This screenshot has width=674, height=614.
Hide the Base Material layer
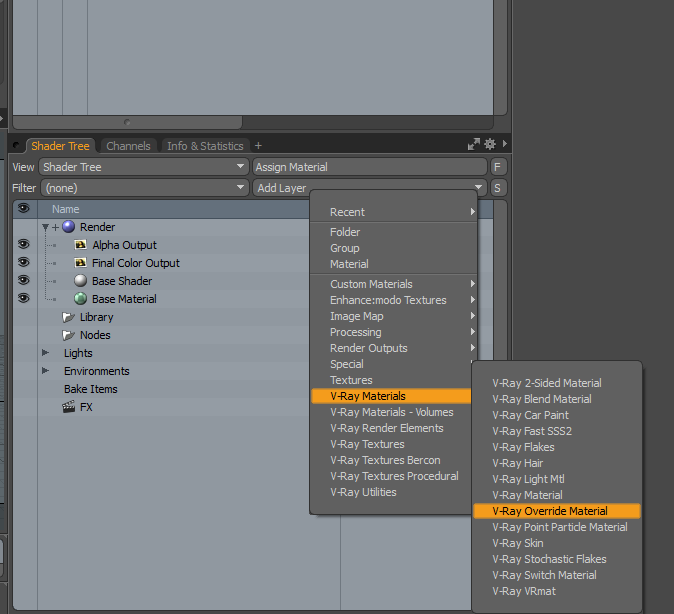(x=24, y=298)
